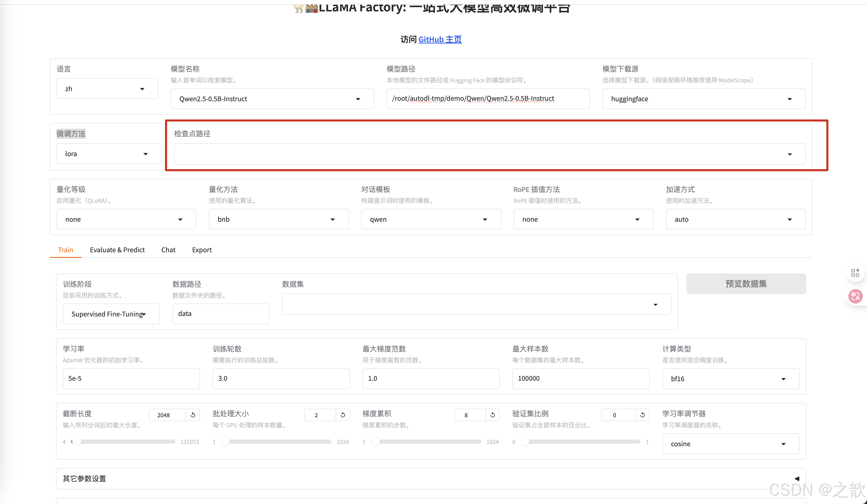Open the RoPE 插值方法 dropdown

click(x=583, y=219)
